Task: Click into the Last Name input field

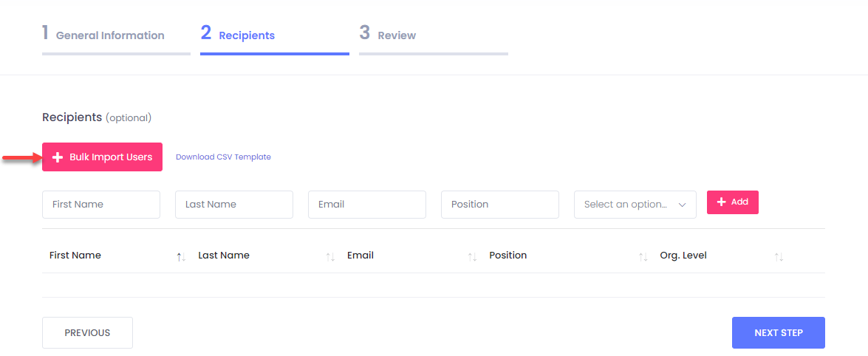Action: click(x=234, y=205)
